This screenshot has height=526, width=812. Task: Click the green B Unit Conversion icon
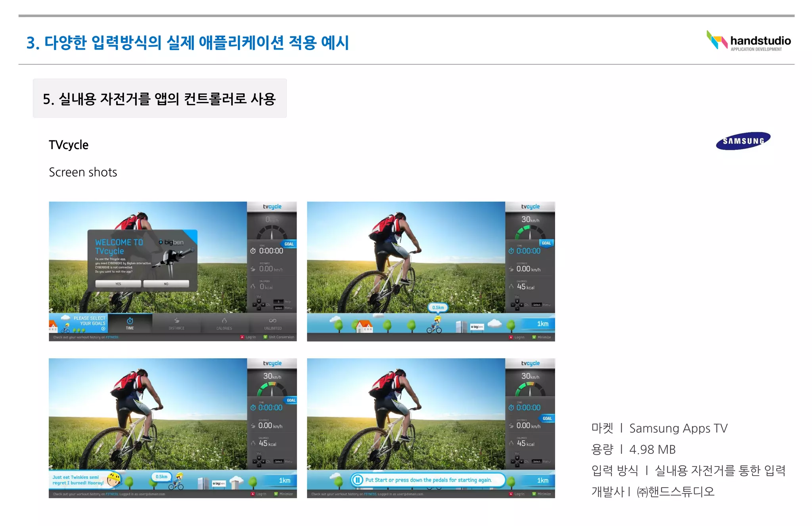coord(265,337)
